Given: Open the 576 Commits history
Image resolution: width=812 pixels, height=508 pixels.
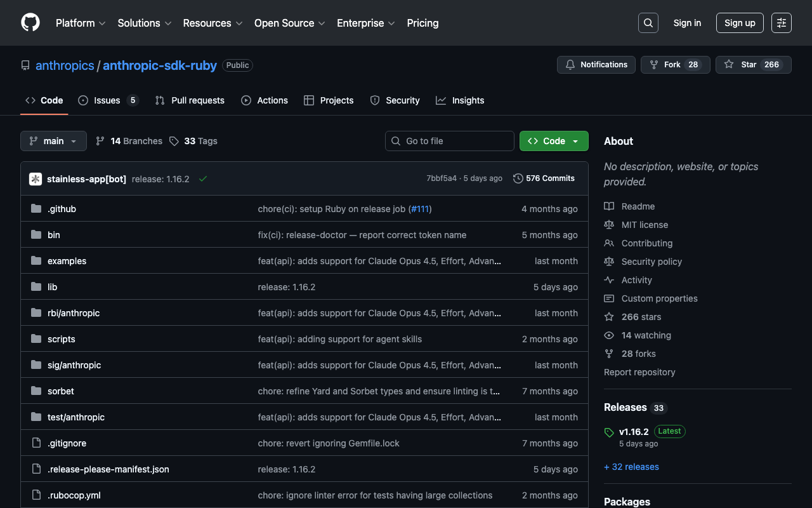Looking at the screenshot, I should (x=544, y=178).
